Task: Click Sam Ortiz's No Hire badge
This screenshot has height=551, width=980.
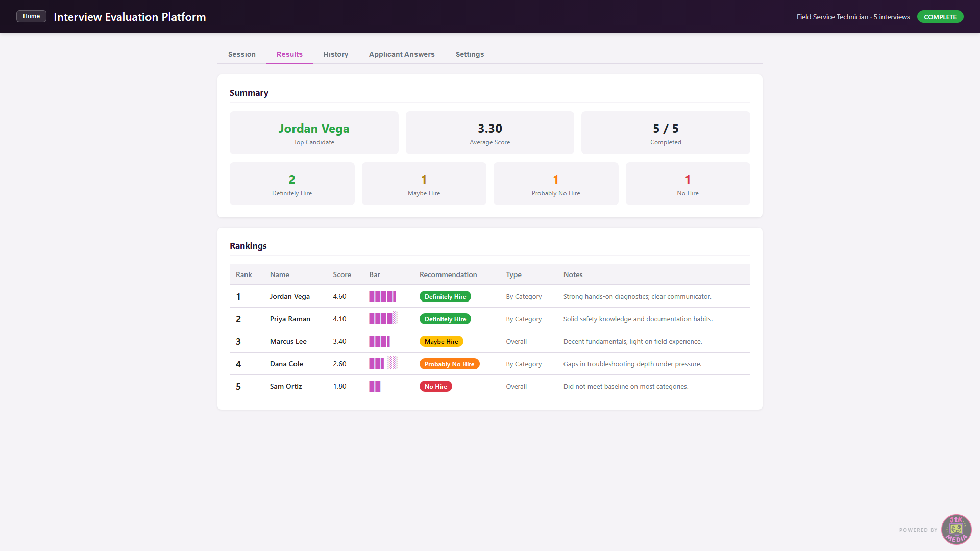Action: click(435, 386)
